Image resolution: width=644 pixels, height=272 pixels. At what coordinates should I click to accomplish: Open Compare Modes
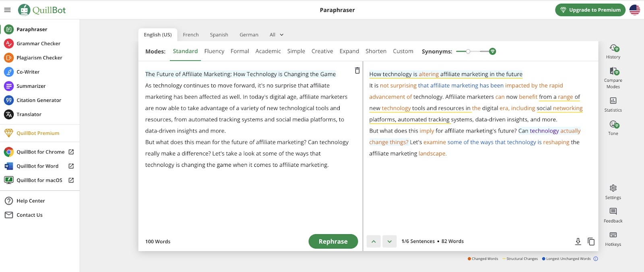point(613,78)
